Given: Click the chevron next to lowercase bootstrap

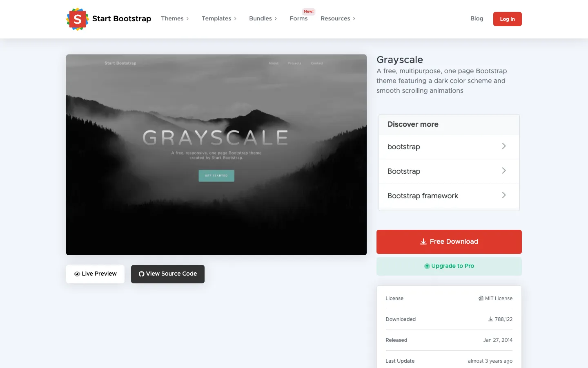Looking at the screenshot, I should pyautogui.click(x=504, y=146).
